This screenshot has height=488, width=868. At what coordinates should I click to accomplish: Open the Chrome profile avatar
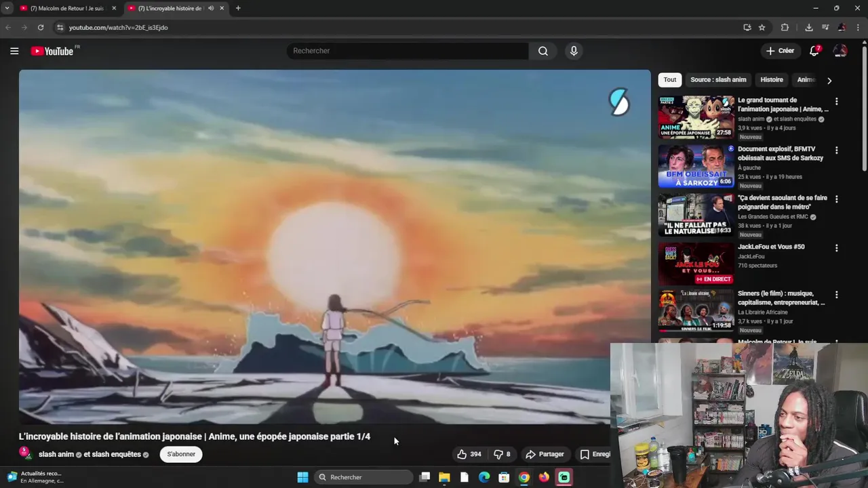[842, 27]
